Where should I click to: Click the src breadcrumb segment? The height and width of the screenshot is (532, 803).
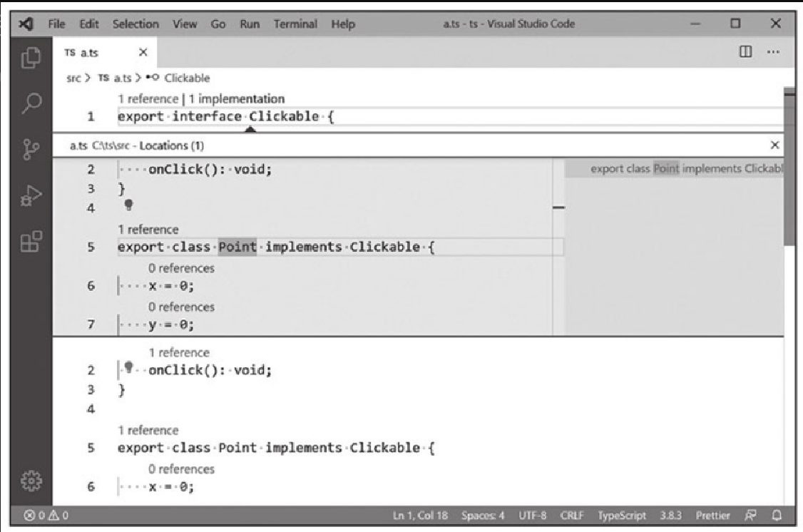pos(73,78)
